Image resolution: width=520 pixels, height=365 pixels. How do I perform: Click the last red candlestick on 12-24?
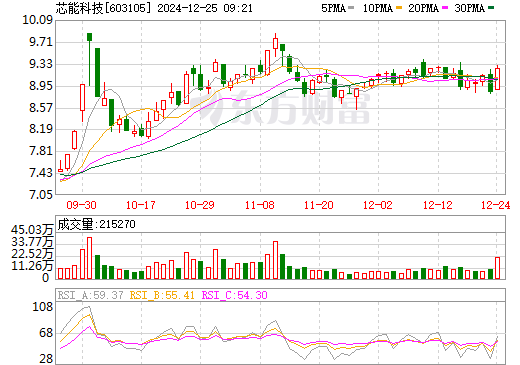[x=497, y=79]
